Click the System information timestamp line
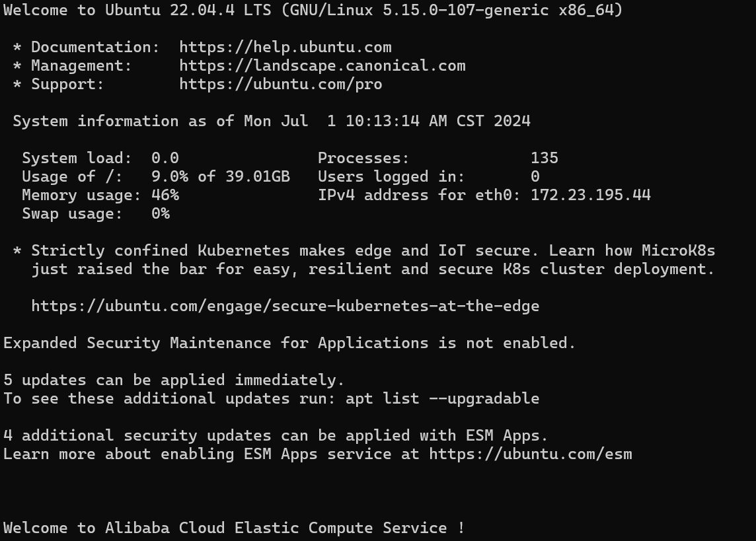Image resolution: width=756 pixels, height=541 pixels. (272, 121)
